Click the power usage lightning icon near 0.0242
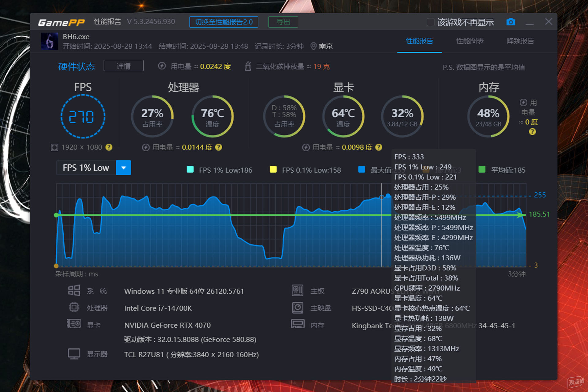 point(162,66)
